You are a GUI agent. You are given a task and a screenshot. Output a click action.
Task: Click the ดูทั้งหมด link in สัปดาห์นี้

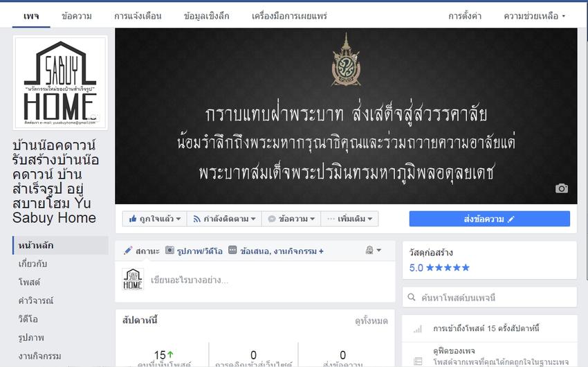[x=371, y=321]
